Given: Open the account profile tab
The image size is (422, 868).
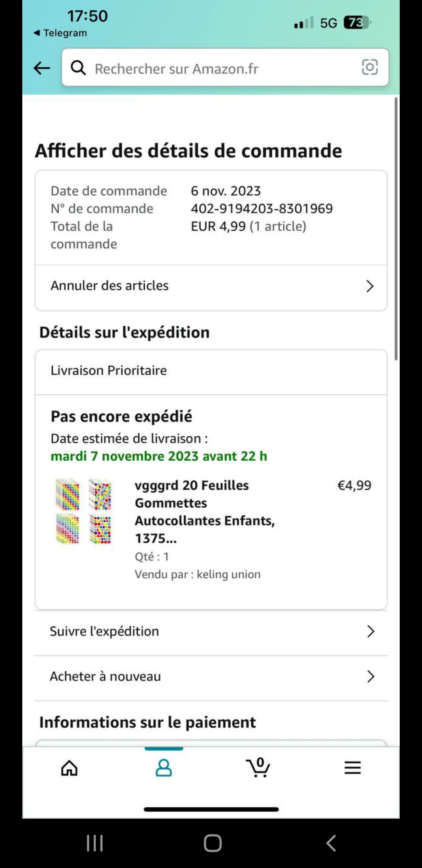Looking at the screenshot, I should 164,768.
